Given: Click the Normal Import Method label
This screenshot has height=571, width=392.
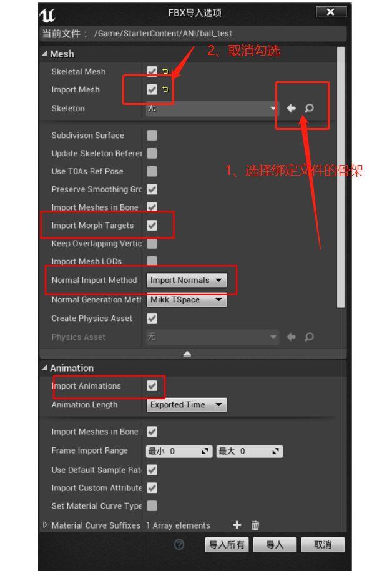Looking at the screenshot, I should [94, 280].
